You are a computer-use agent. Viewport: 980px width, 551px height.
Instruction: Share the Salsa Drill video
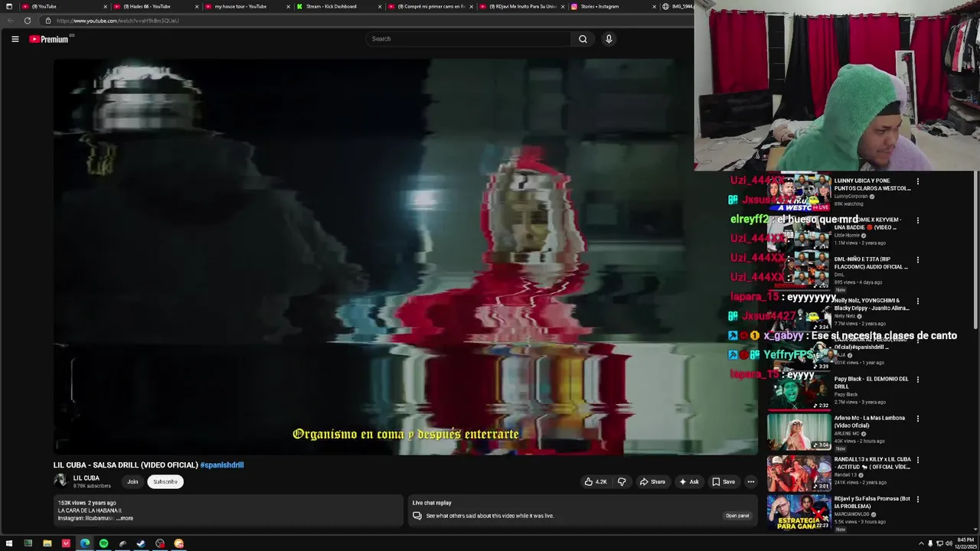(x=652, y=482)
